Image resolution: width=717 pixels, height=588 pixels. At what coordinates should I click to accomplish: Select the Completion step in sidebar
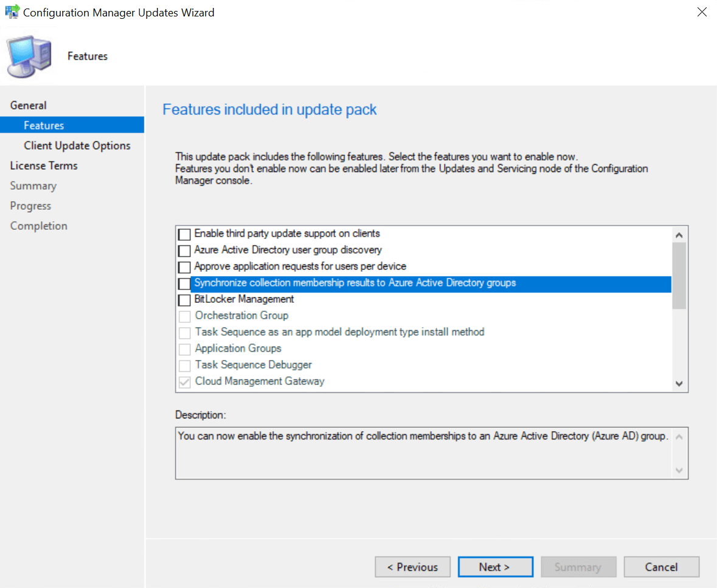(x=39, y=226)
